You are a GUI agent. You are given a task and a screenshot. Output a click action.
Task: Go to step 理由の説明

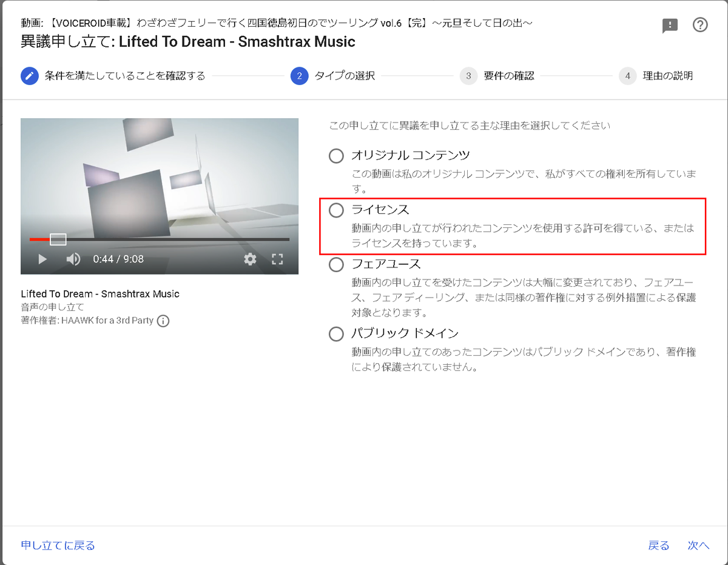click(656, 76)
